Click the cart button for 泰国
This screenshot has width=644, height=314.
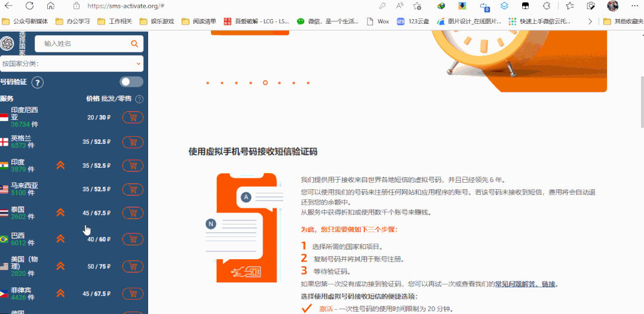[x=133, y=213]
